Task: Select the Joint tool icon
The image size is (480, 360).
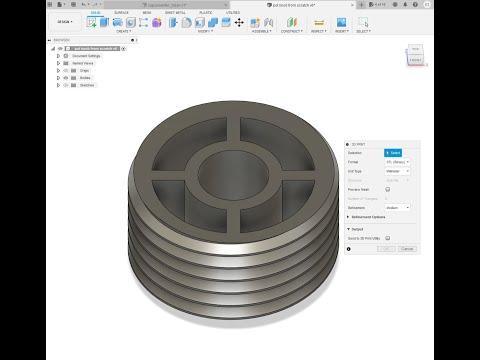Action: (x=268, y=22)
